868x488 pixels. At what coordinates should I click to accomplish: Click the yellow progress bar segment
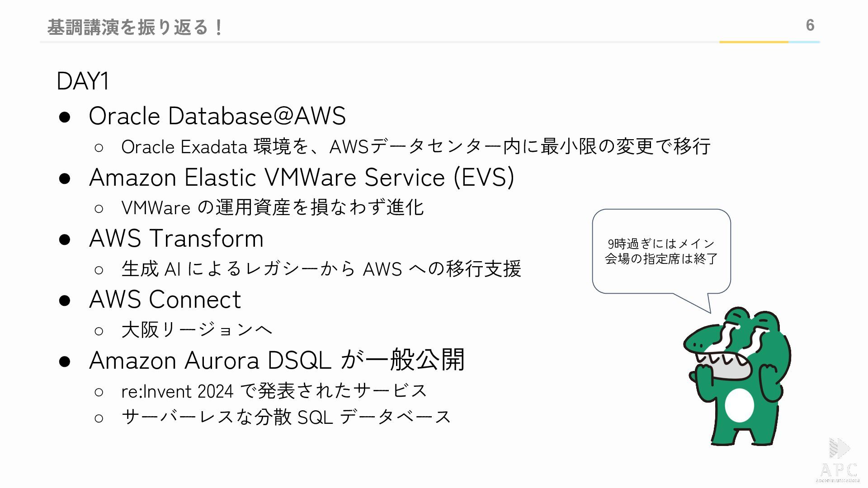pyautogui.click(x=754, y=42)
